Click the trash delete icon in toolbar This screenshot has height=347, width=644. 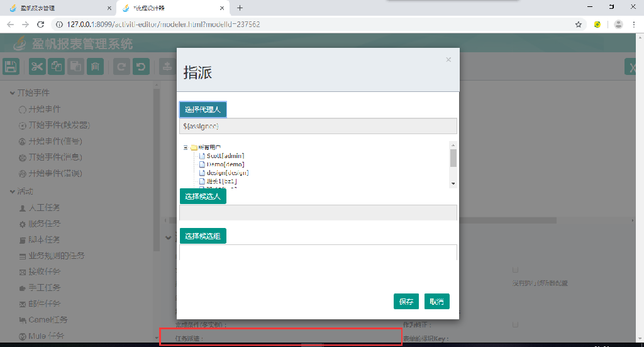[94, 67]
